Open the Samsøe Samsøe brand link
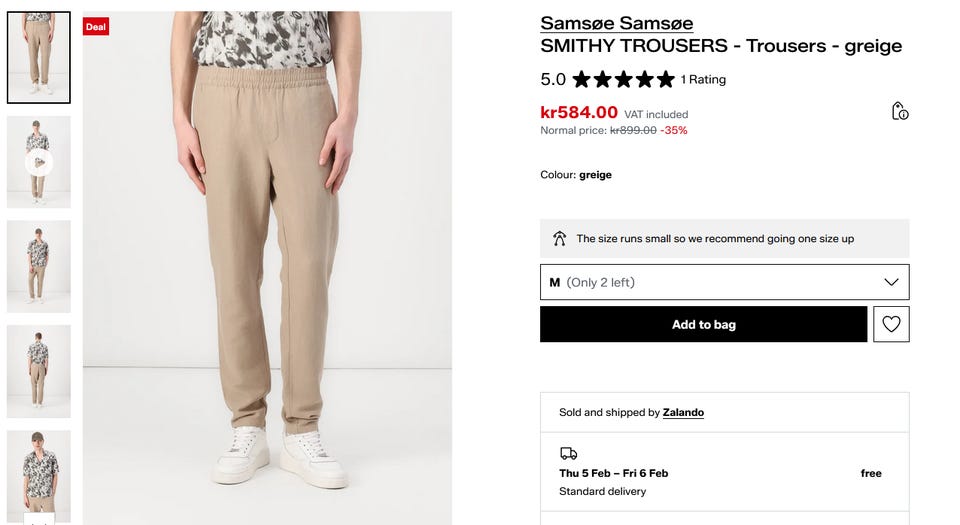The width and height of the screenshot is (960, 525). (616, 23)
